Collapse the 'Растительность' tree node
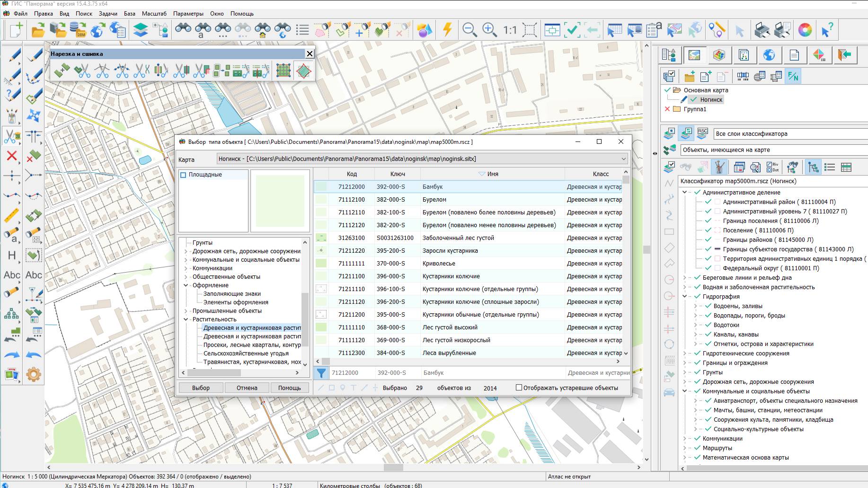The image size is (868, 488). (186, 319)
